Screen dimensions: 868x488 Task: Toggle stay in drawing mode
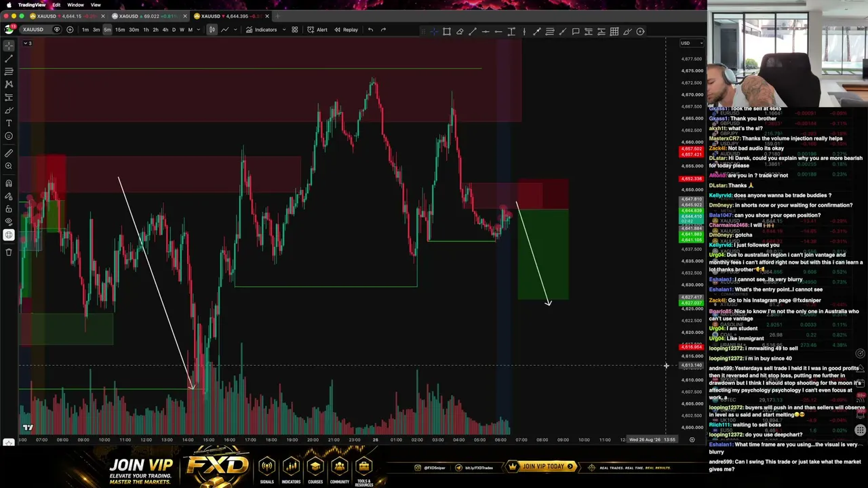[x=9, y=196]
